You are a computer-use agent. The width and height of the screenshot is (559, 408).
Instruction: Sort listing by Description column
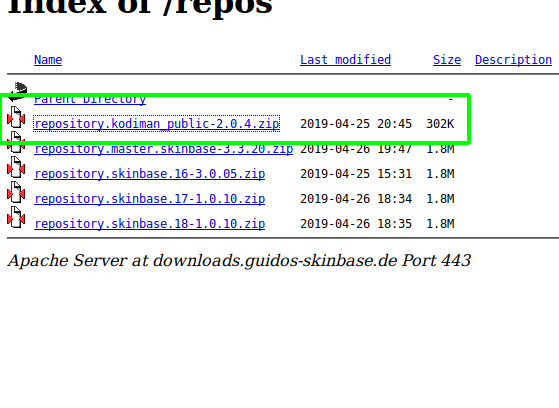coord(513,60)
